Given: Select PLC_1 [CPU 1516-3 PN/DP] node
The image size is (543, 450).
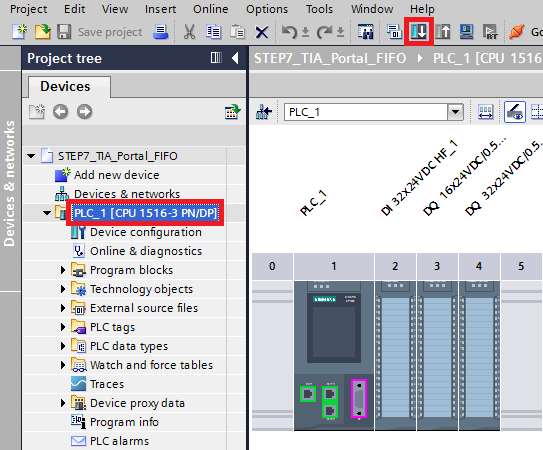Looking at the screenshot, I should pyautogui.click(x=146, y=213).
